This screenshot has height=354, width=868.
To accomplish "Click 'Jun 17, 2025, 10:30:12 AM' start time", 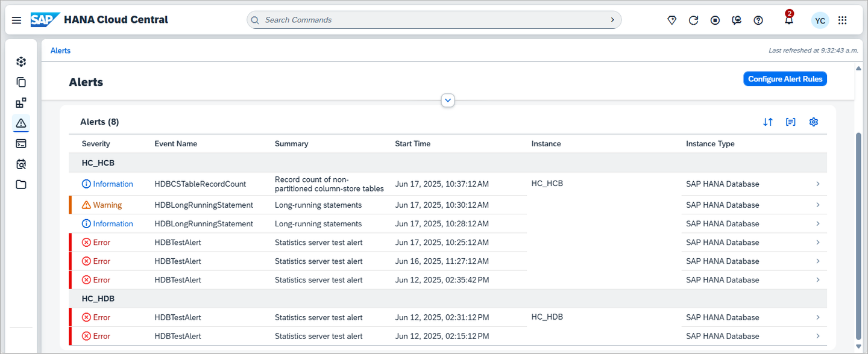I will [442, 205].
